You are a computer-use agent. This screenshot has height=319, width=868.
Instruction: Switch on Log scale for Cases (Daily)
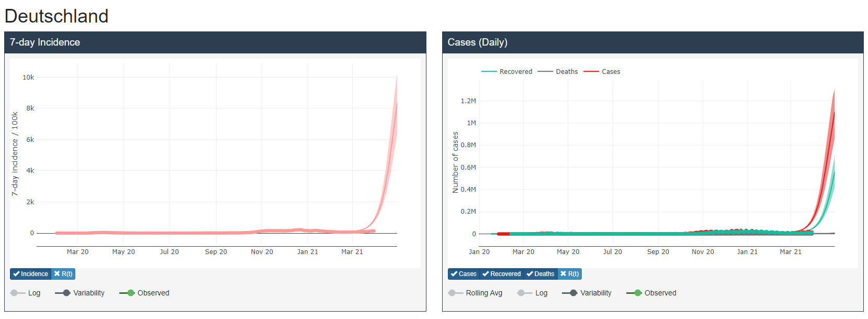point(525,293)
